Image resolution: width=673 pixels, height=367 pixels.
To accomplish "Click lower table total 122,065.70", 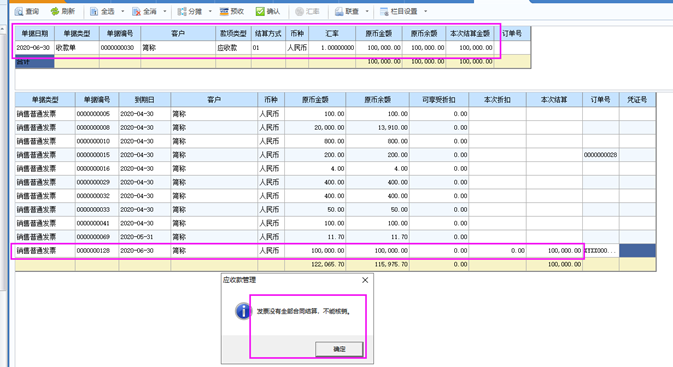I will click(x=315, y=264).
